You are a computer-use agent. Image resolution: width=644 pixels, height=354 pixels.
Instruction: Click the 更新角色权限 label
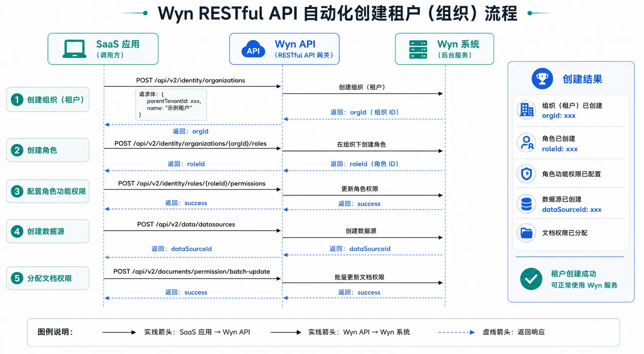pyautogui.click(x=360, y=189)
